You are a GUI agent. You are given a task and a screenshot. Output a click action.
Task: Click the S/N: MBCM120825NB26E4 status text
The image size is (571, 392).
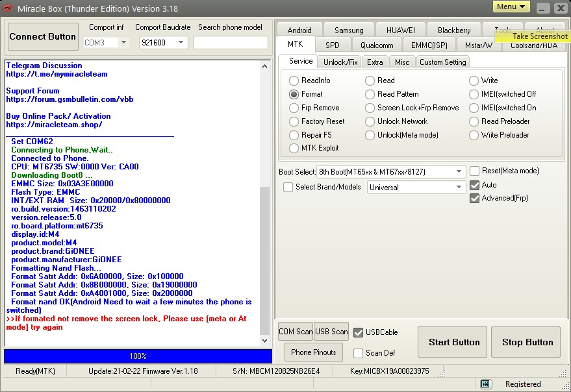coord(276,371)
